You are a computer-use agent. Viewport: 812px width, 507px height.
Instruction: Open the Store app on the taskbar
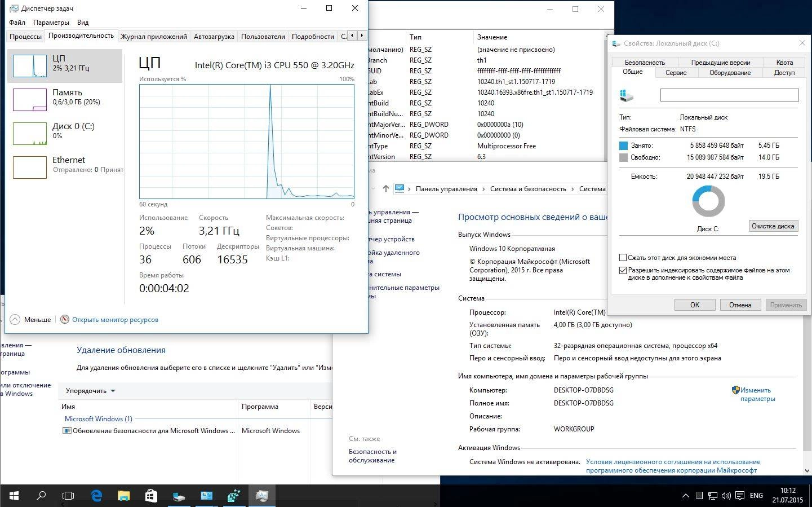point(151,496)
